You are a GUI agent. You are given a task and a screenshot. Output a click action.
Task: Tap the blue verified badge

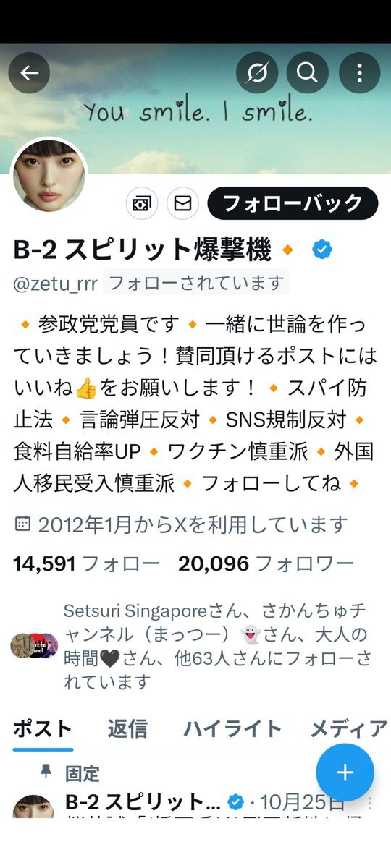322,250
